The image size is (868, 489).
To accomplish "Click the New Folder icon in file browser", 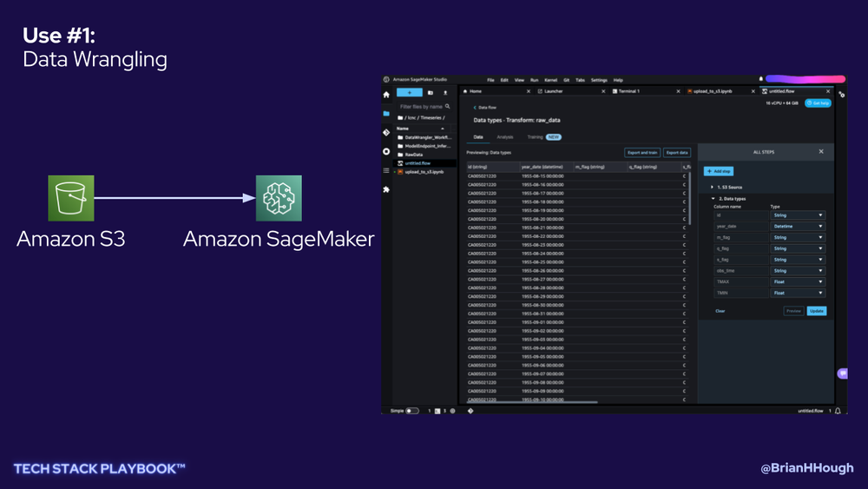I will (x=431, y=92).
